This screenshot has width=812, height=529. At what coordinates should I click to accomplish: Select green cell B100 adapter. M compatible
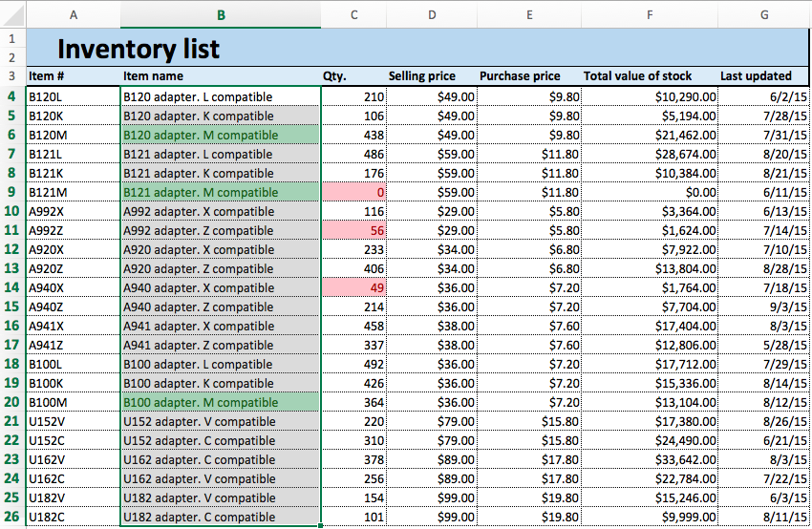221,402
